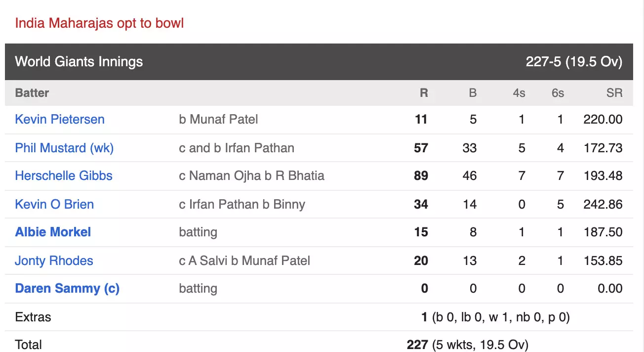
Task: Click the Phil Mustard (wk) player link
Action: [x=64, y=148]
